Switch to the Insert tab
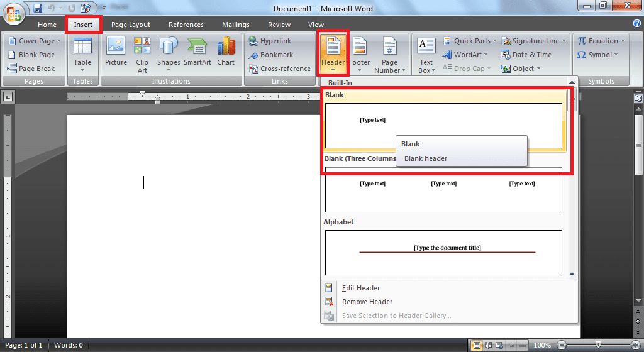This screenshot has width=644, height=352. point(83,25)
